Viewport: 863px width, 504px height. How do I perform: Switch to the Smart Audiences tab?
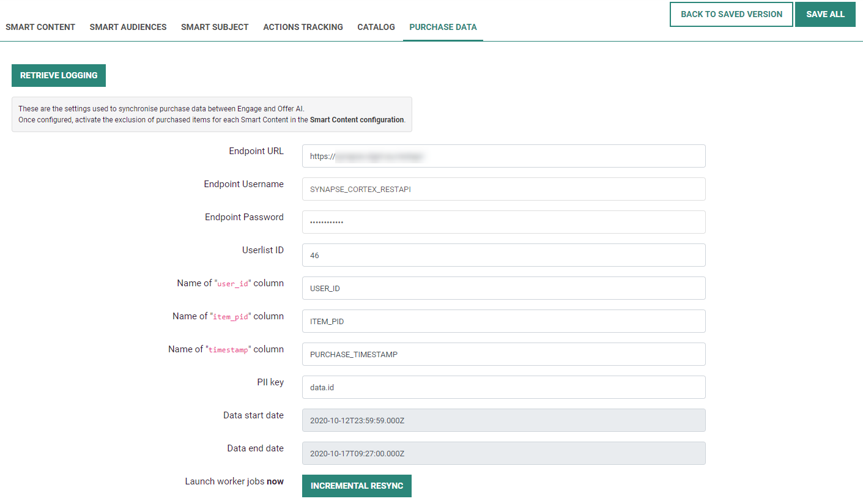tap(128, 27)
